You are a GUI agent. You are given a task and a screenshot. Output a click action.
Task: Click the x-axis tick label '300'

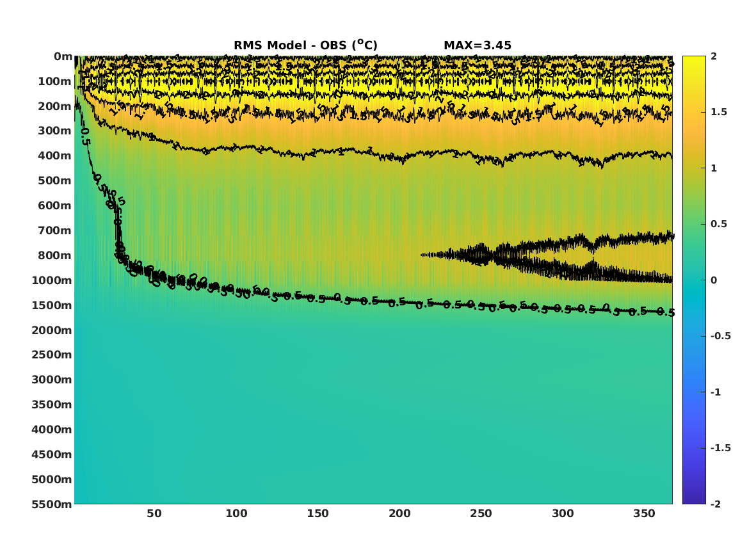[x=563, y=513]
